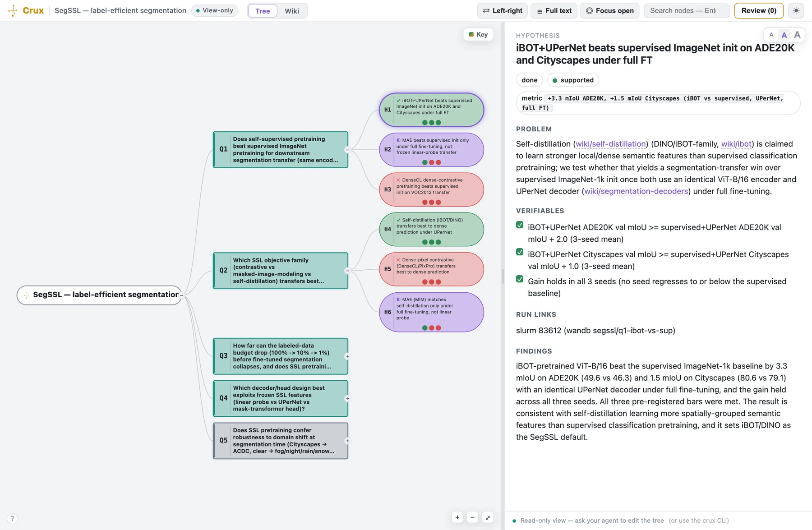Expand the Q5 question branch

[347, 441]
